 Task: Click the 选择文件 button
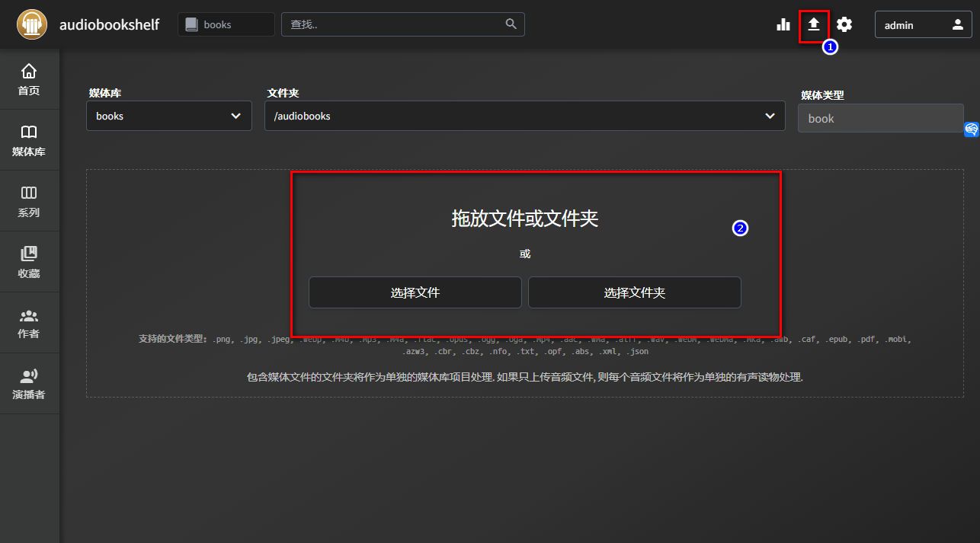pyautogui.click(x=415, y=292)
